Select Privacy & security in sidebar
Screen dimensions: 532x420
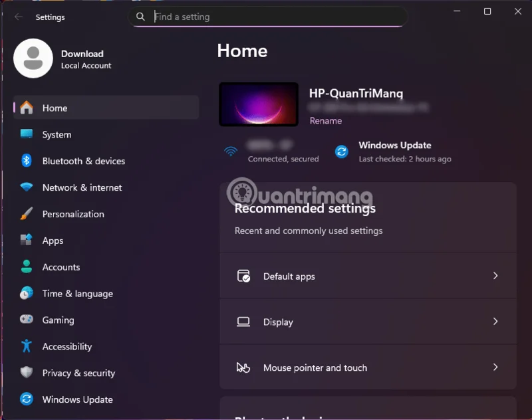coord(78,373)
